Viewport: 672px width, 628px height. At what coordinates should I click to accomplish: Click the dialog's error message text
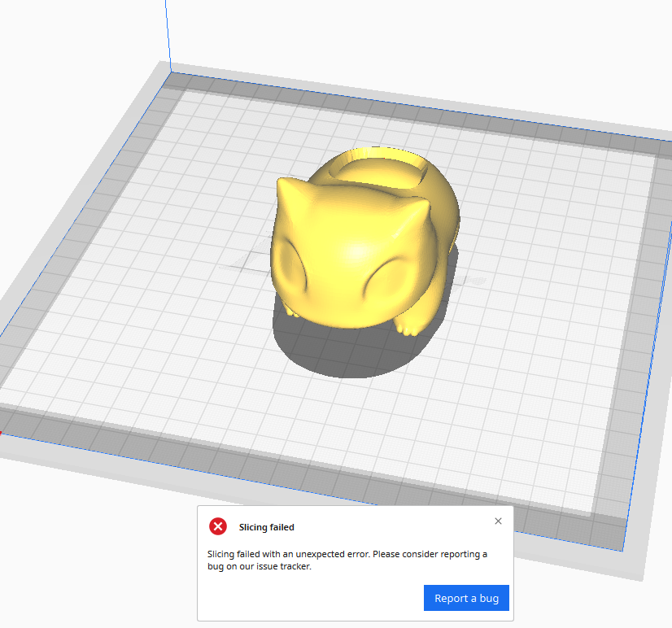[x=346, y=560]
